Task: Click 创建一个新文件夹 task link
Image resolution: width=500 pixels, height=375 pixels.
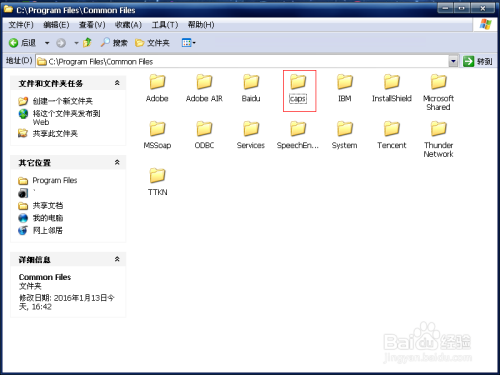Action: [62, 101]
